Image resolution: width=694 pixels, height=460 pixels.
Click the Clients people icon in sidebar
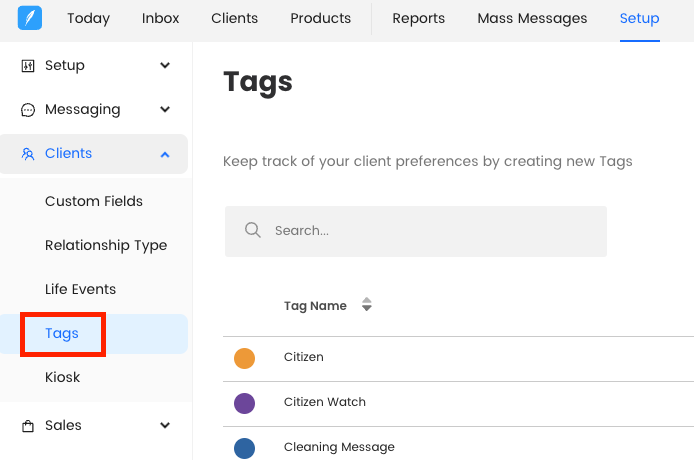click(x=28, y=154)
